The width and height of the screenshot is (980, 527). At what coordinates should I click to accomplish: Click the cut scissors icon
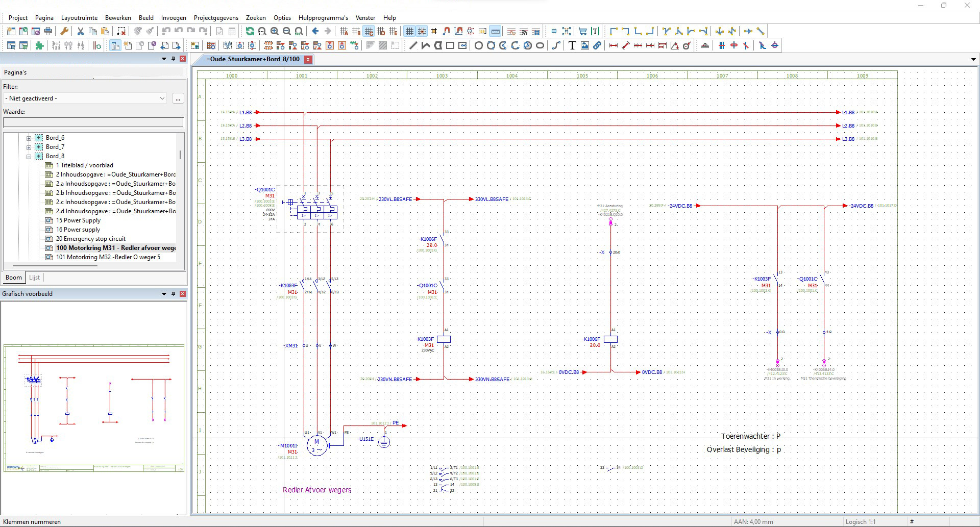click(81, 32)
